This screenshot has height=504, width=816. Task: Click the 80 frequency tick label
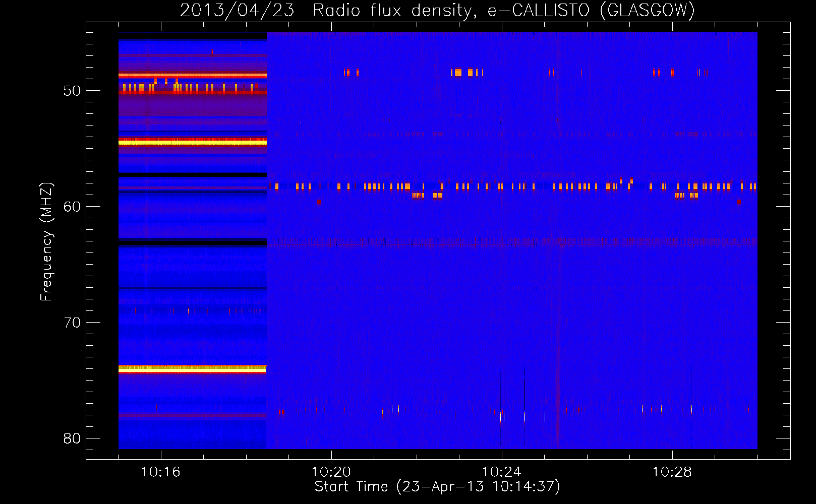[x=72, y=438]
